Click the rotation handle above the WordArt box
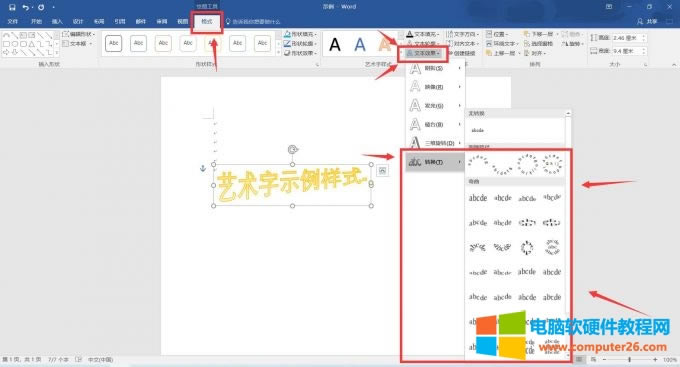Screen dimensions: 680x367 [x=293, y=150]
